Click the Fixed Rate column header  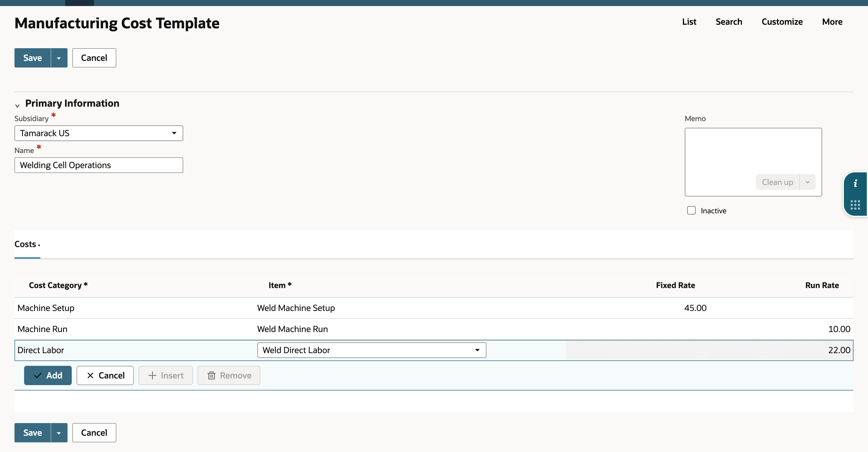pos(675,285)
